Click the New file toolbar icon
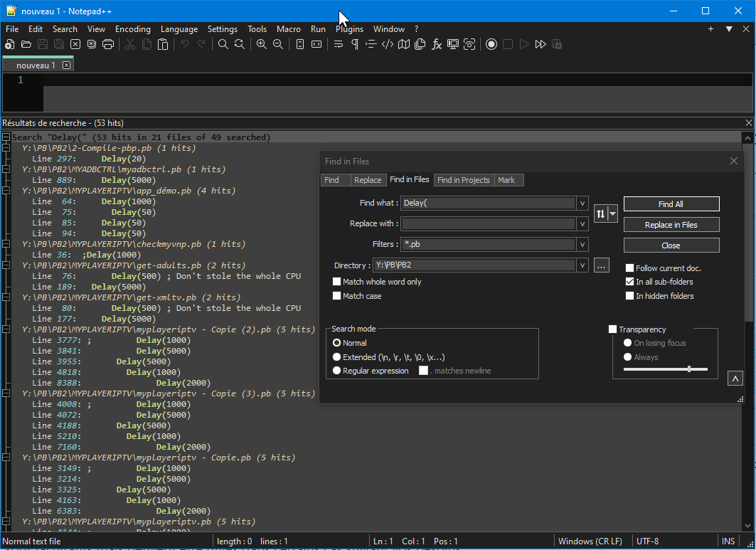This screenshot has height=550, width=756. 10,44
